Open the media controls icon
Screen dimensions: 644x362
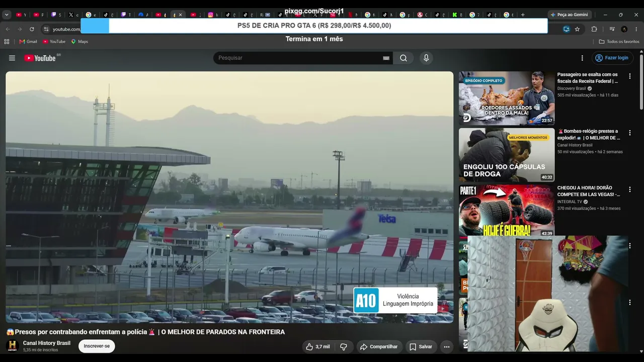pos(612,29)
